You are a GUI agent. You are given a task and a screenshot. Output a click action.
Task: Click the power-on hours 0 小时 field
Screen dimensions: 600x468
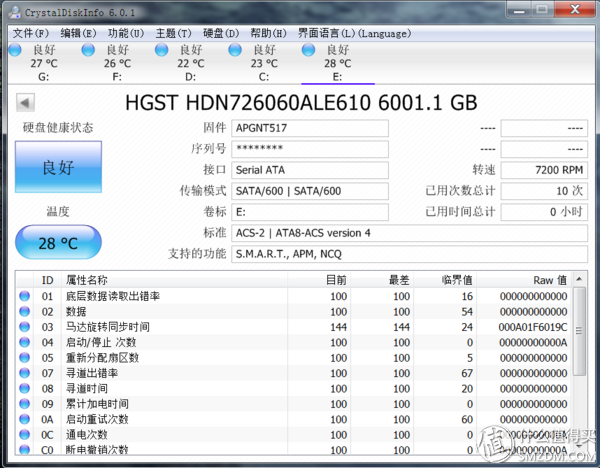click(544, 212)
